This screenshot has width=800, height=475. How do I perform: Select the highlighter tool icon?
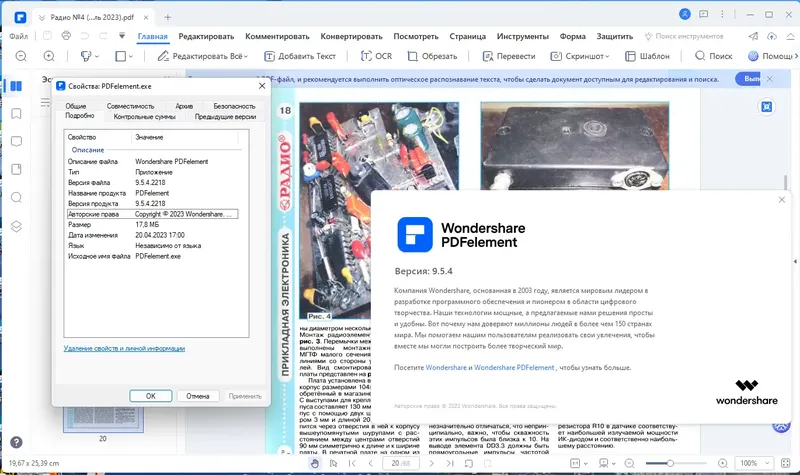(x=86, y=56)
